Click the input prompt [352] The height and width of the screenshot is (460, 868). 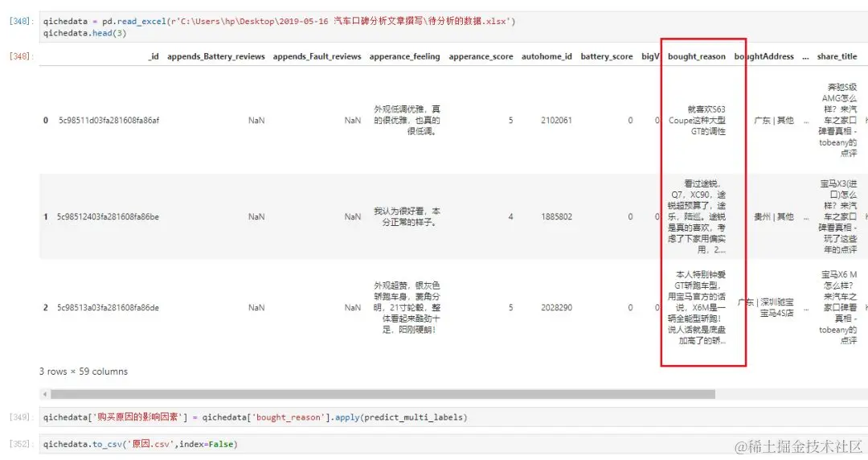pyautogui.click(x=21, y=444)
